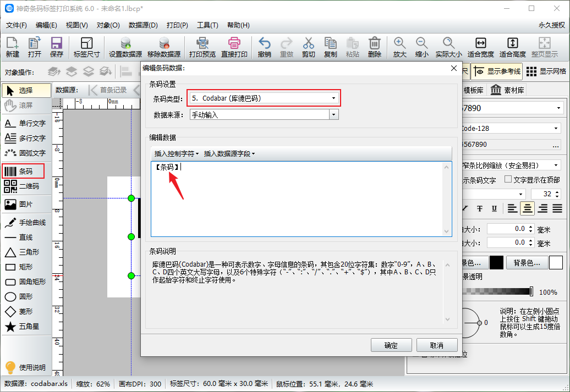Click the black foreground color swatch
Image resolution: width=570 pixels, height=392 pixels.
pyautogui.click(x=496, y=263)
